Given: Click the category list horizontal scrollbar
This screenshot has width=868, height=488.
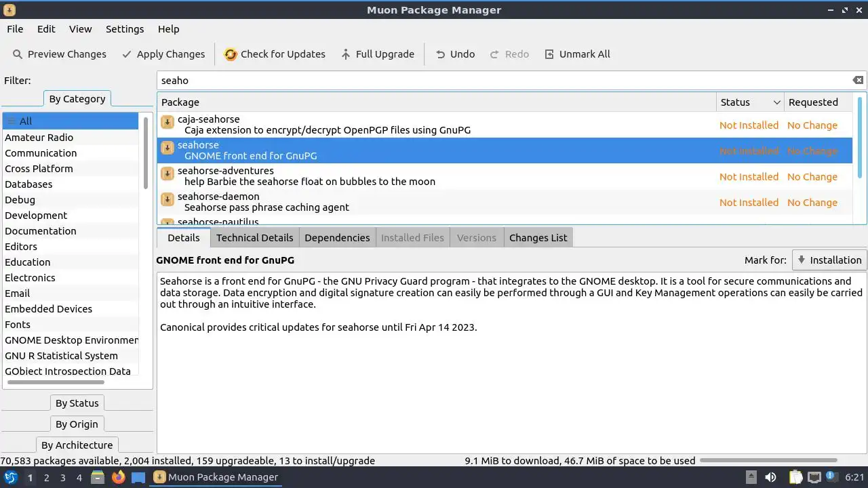Looking at the screenshot, I should coord(56,382).
